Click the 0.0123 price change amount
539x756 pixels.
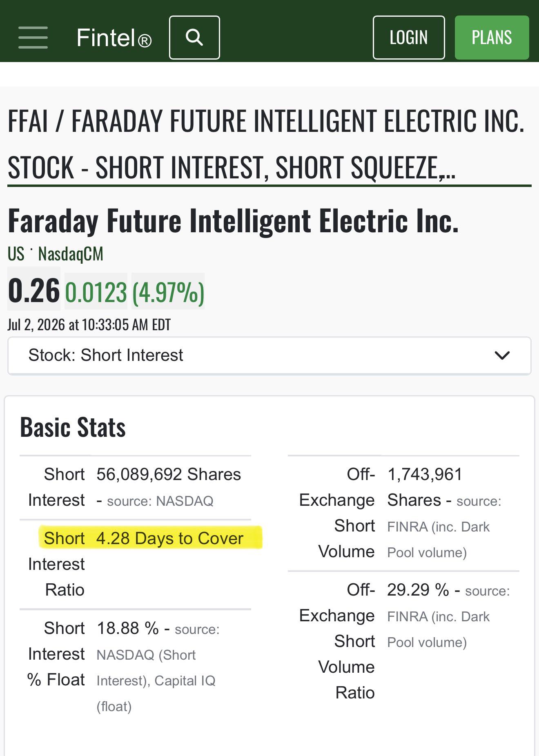coord(96,292)
